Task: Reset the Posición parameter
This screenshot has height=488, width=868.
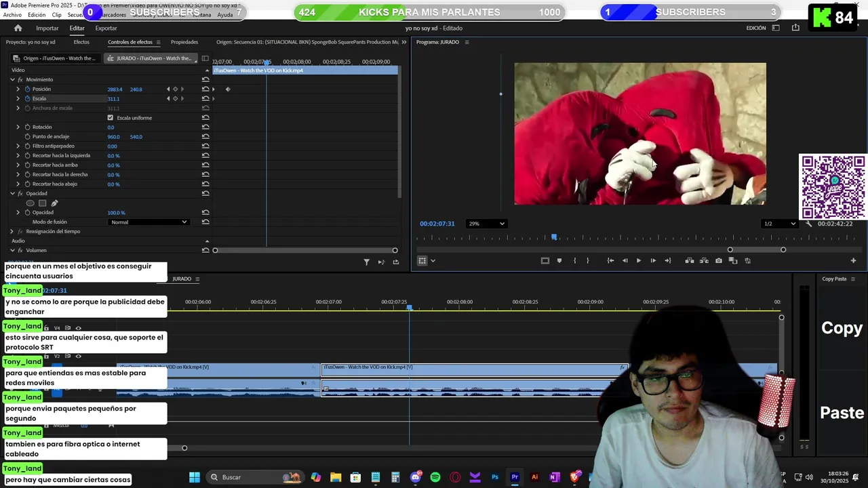Action: coord(205,89)
